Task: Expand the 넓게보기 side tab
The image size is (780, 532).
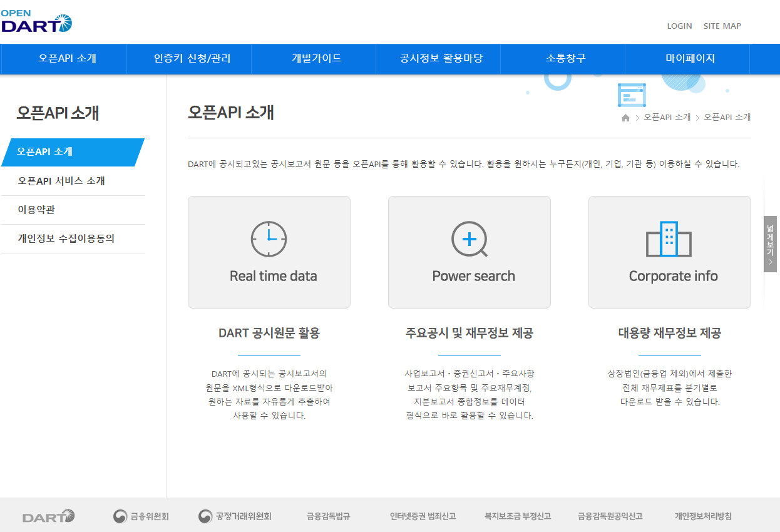Action: [x=770, y=244]
